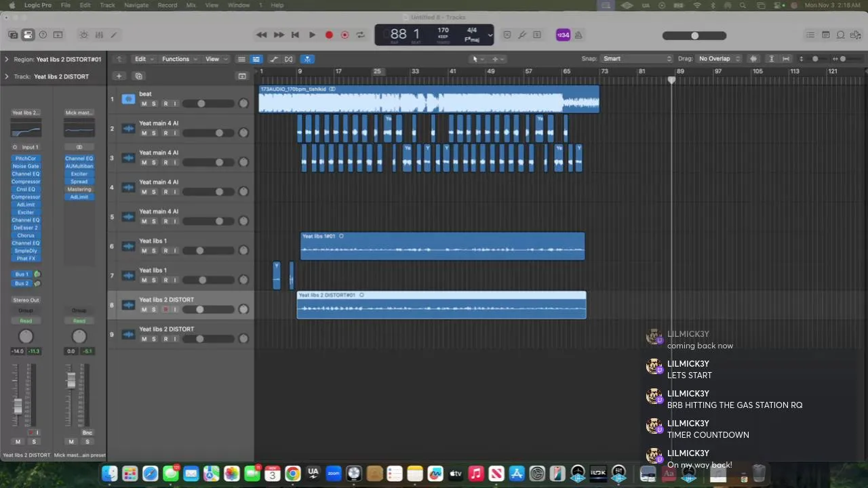Mute the beat track
The height and width of the screenshot is (488, 868).
click(x=144, y=104)
